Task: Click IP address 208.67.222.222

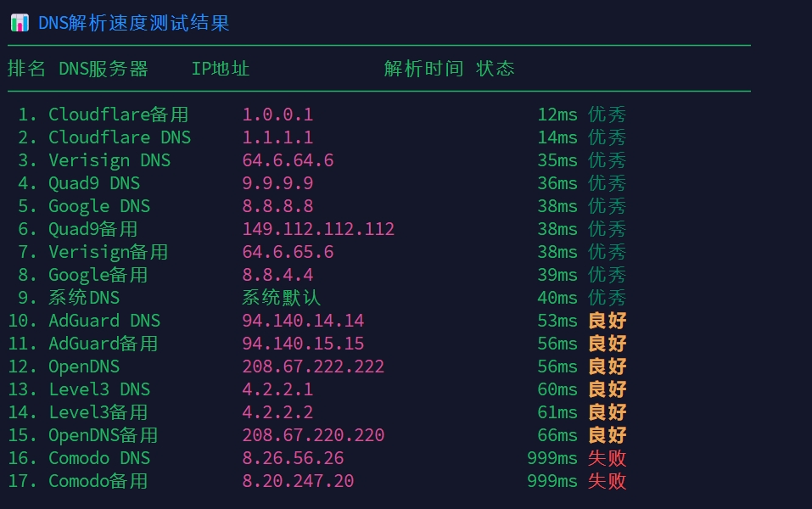Action: pyautogui.click(x=313, y=366)
